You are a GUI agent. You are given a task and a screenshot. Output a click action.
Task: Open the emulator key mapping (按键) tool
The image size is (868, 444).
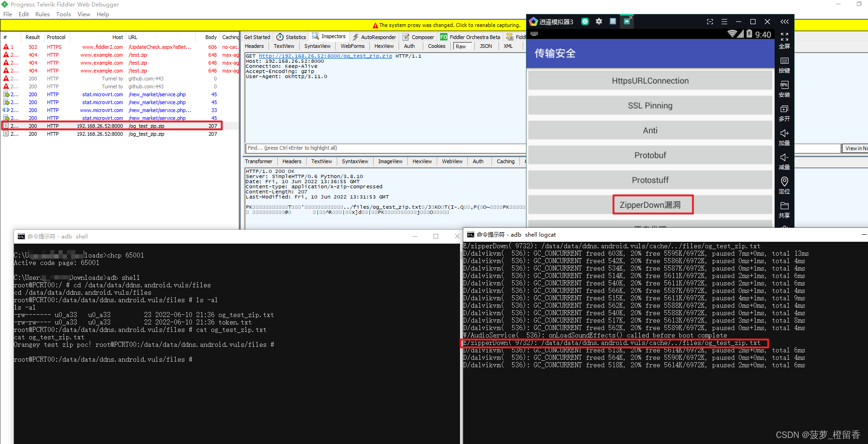[784, 65]
